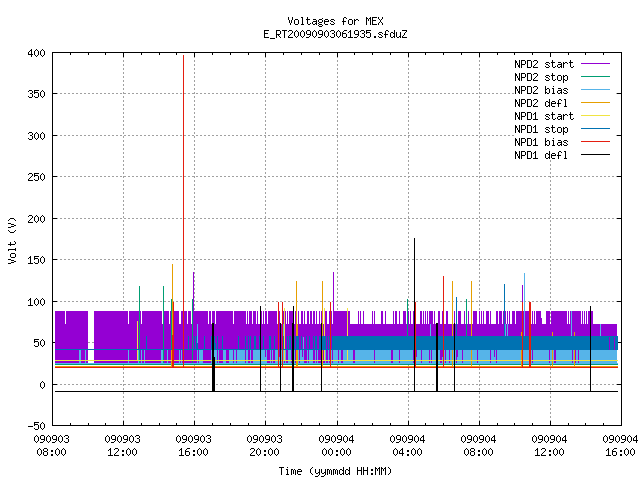The width and height of the screenshot is (640, 480).
Task: Click the "NPD1 start" legend label
Action: click(x=544, y=116)
